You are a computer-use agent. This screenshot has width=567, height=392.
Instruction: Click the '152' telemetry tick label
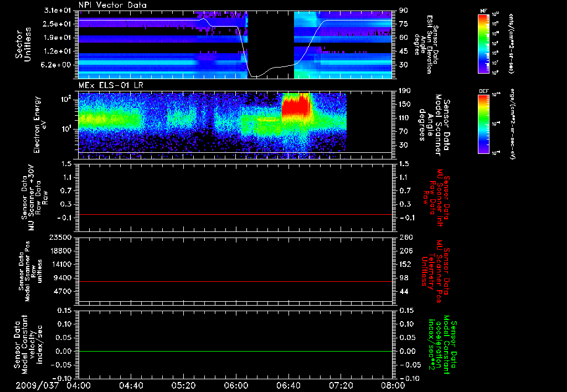(405, 264)
